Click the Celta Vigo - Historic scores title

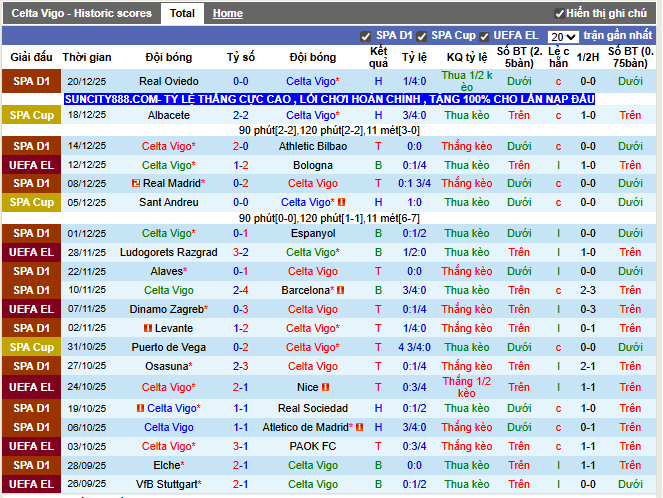tap(81, 14)
